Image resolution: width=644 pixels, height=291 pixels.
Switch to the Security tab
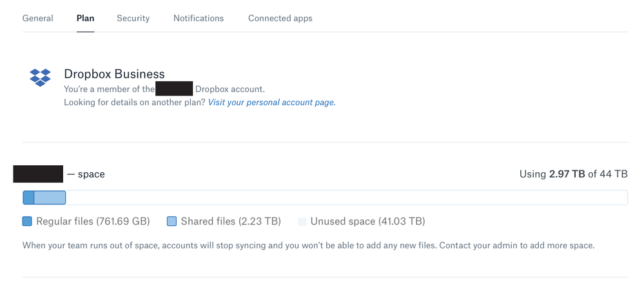133,18
